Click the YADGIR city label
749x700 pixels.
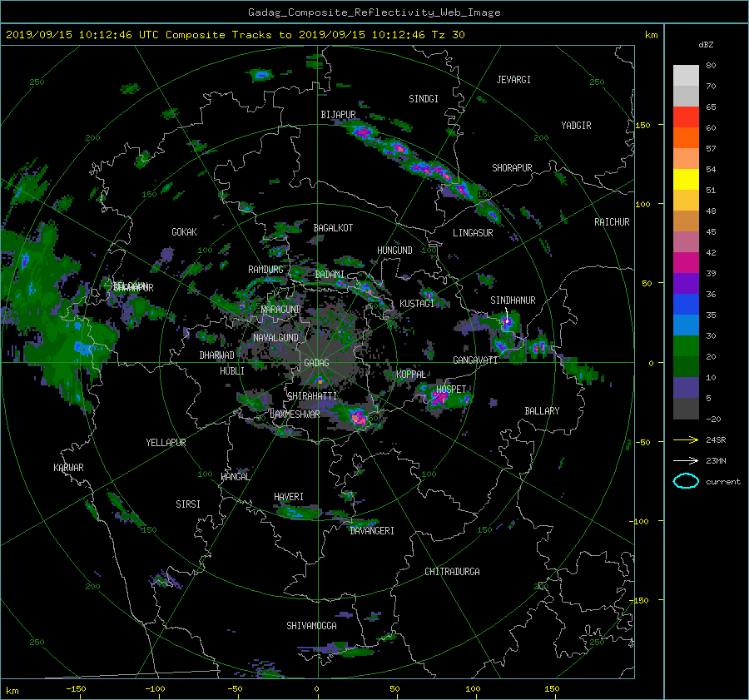click(576, 126)
